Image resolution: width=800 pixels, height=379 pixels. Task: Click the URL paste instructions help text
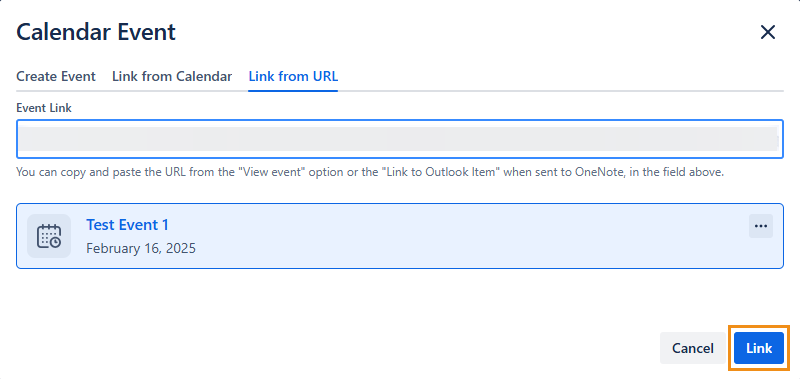coord(370,172)
